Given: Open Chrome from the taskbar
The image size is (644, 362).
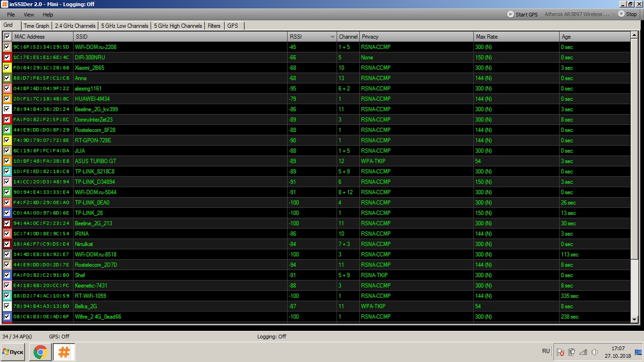Looking at the screenshot, I should tap(41, 352).
